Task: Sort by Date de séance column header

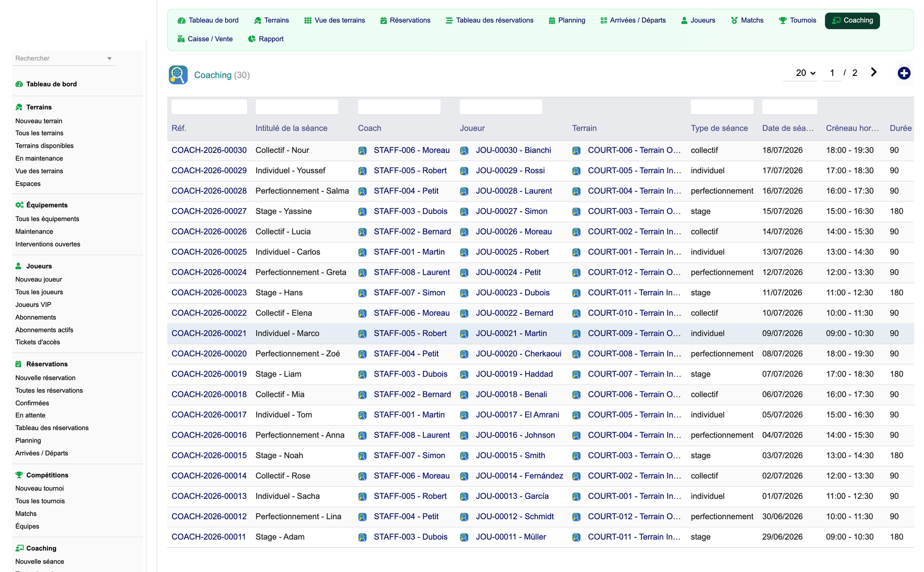Action: coord(788,128)
